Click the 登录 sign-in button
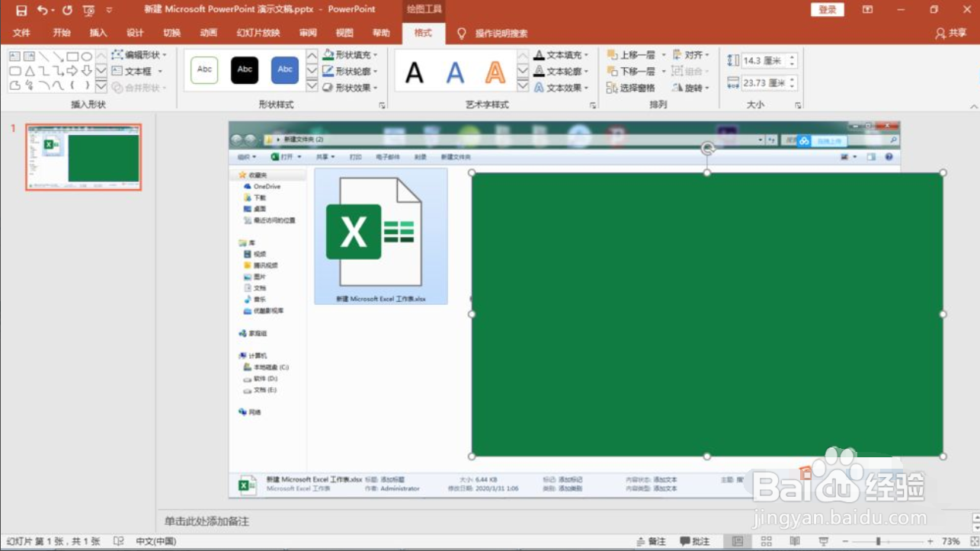This screenshot has height=551, width=980. point(828,10)
